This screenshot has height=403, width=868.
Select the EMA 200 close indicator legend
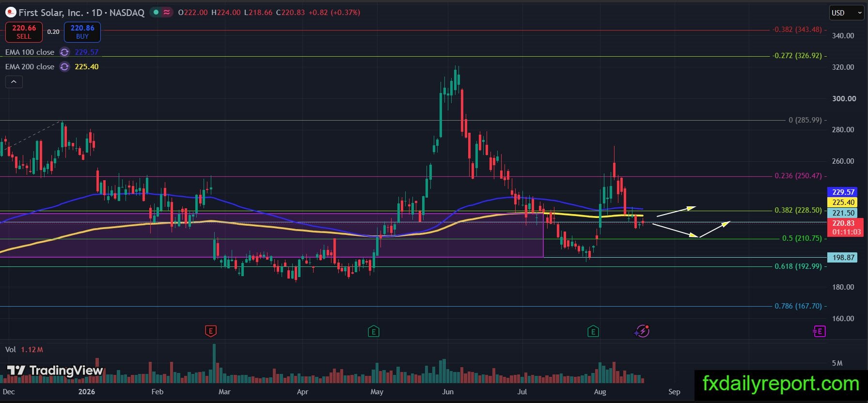pos(30,67)
